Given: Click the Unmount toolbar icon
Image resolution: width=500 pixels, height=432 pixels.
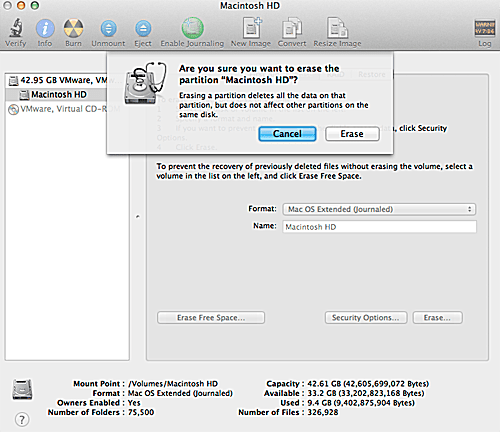Looking at the screenshot, I should 108,28.
